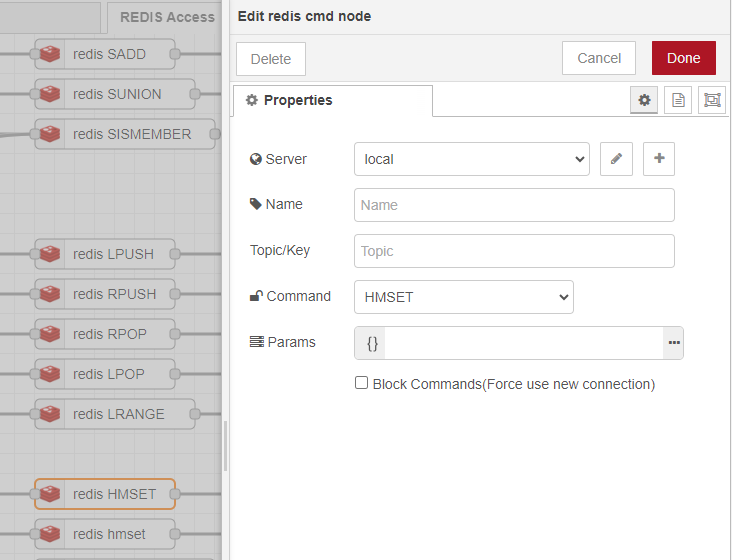Open the Command dropdown showing HMSET
This screenshot has width=732, height=560.
tap(464, 297)
